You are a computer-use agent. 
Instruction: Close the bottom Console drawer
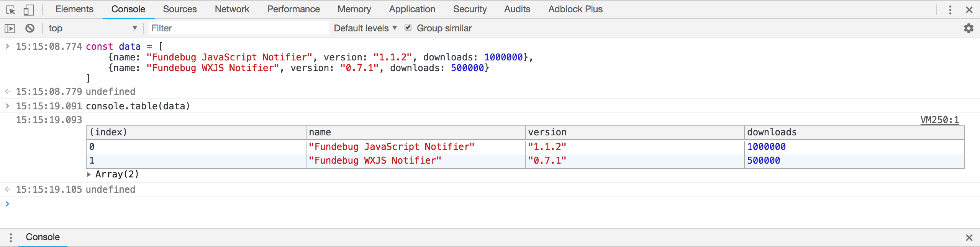tap(969, 237)
